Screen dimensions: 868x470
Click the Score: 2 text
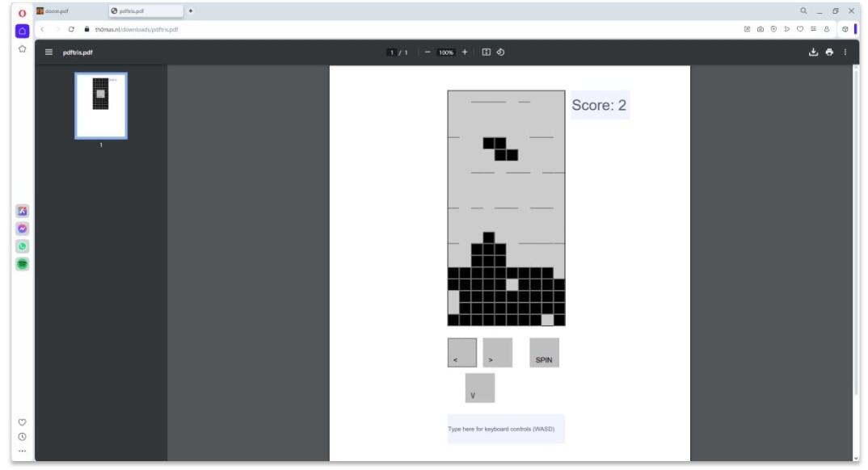pyautogui.click(x=599, y=105)
